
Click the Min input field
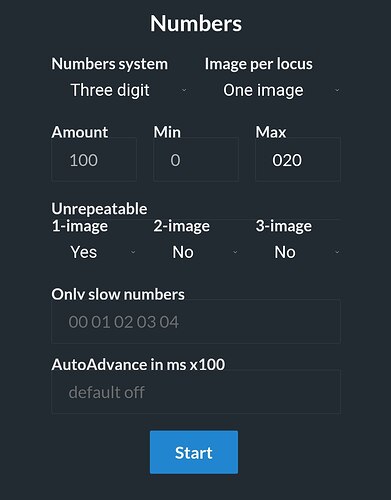click(x=196, y=159)
